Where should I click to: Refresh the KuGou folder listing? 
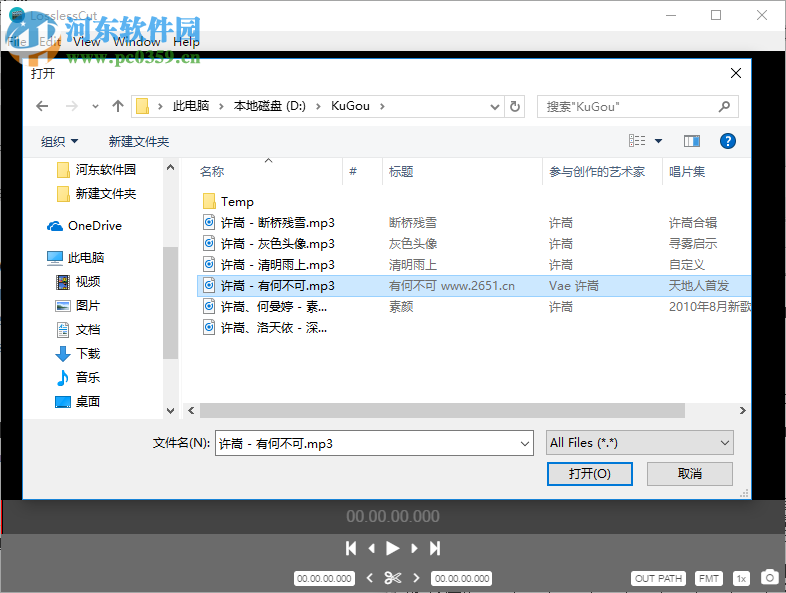515,106
